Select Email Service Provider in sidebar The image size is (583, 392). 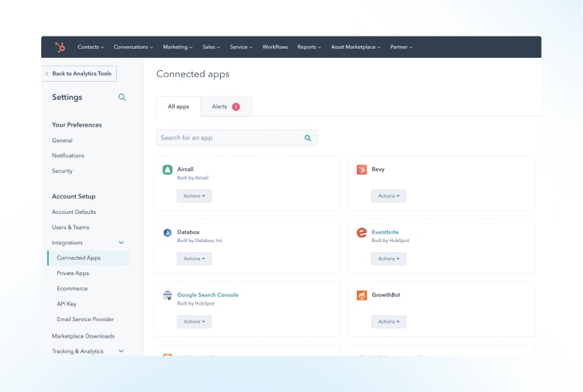[x=85, y=319]
